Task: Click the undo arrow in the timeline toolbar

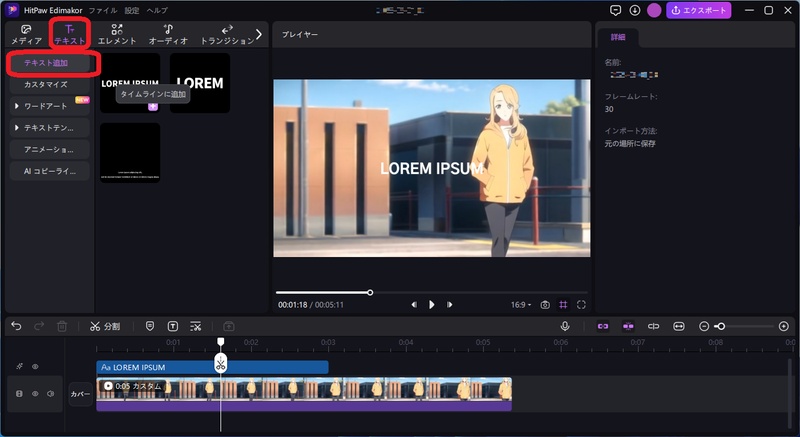Action: pos(16,326)
